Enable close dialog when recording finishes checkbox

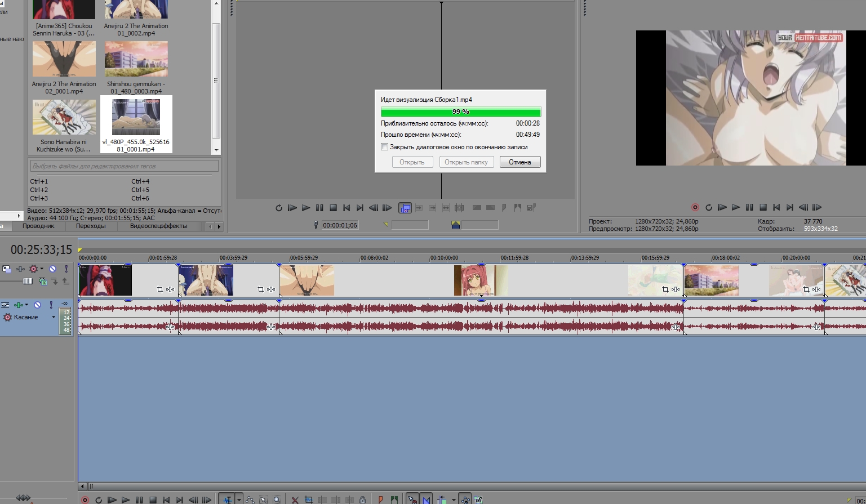(384, 147)
